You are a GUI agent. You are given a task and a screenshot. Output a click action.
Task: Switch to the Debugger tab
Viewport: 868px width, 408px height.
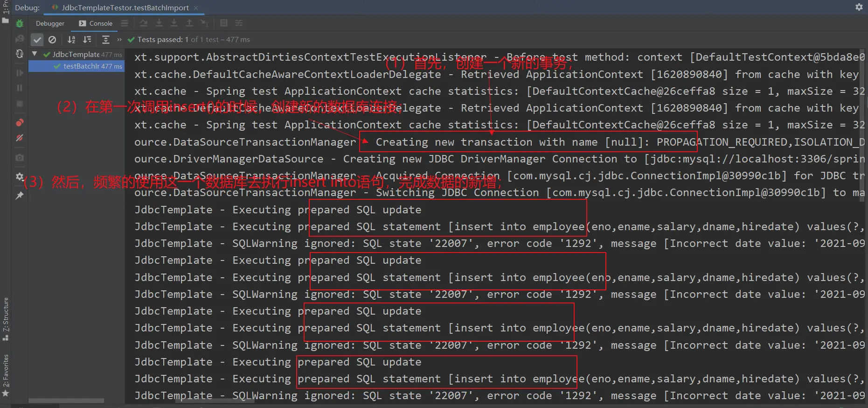tap(50, 23)
